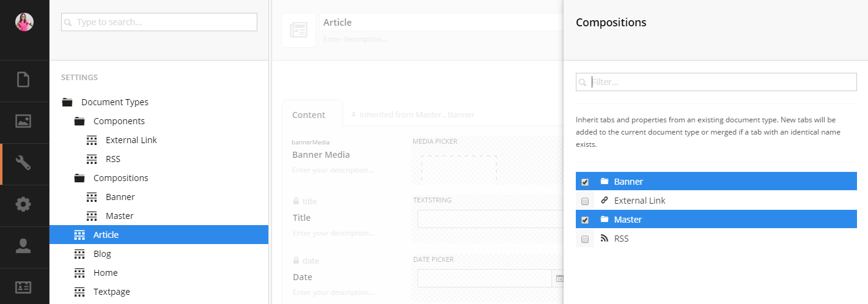Open the Media section icon in sidebar

click(23, 122)
